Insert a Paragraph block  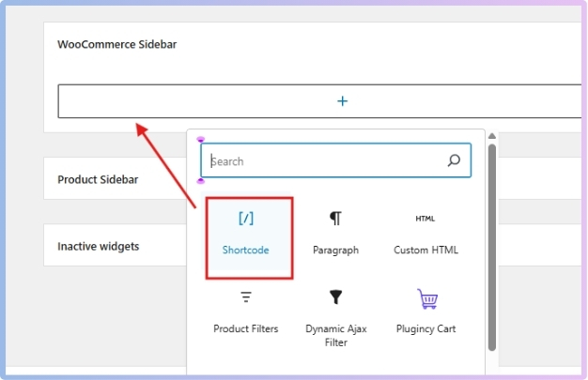pyautogui.click(x=335, y=235)
